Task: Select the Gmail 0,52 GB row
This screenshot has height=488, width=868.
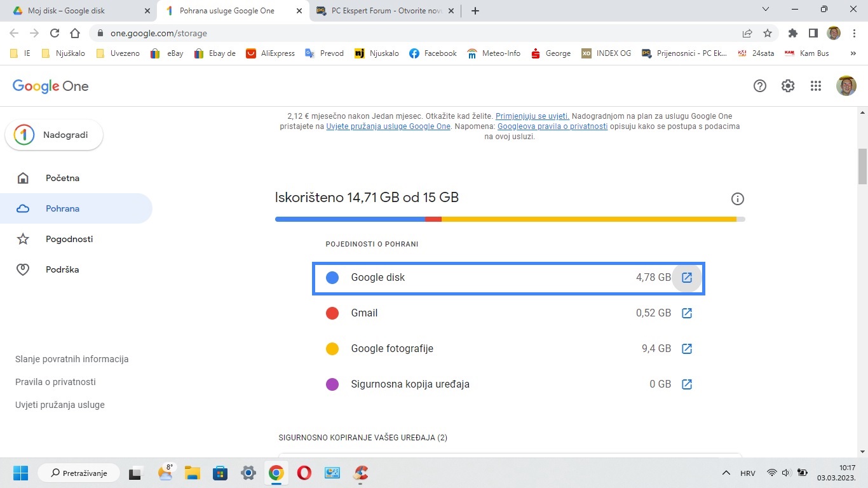Action: coord(508,313)
